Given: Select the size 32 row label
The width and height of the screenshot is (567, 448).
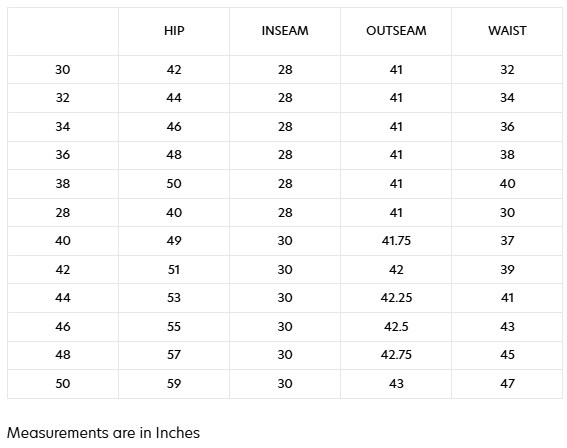Looking at the screenshot, I should point(63,98).
